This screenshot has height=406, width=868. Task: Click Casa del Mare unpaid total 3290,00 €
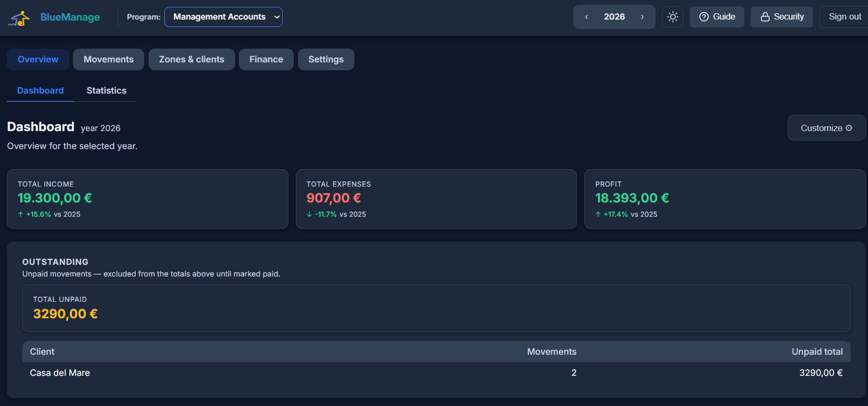pyautogui.click(x=821, y=373)
